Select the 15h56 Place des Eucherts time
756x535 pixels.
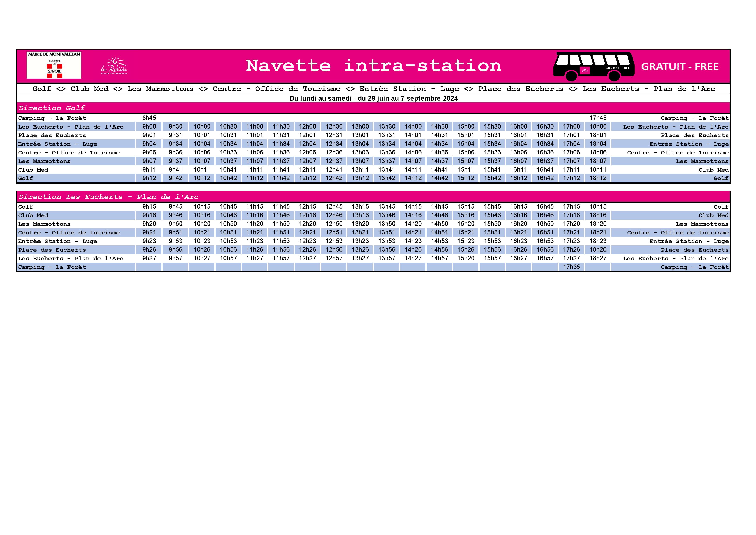point(492,250)
